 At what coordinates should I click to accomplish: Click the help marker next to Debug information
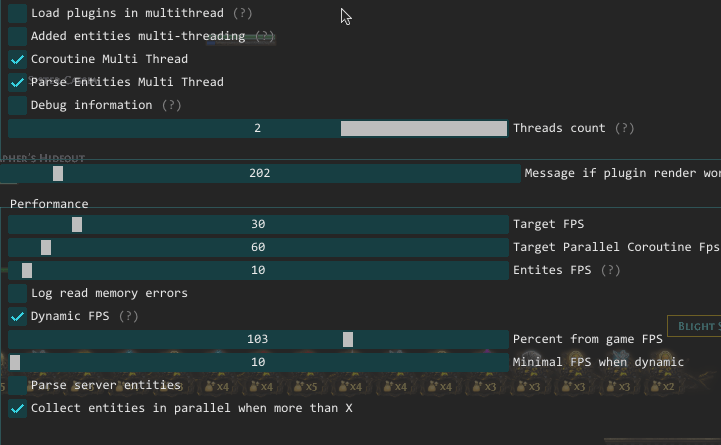171,105
